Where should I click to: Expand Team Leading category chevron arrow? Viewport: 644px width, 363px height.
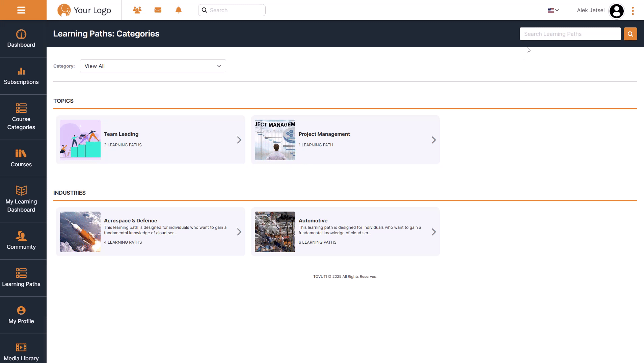click(x=239, y=140)
